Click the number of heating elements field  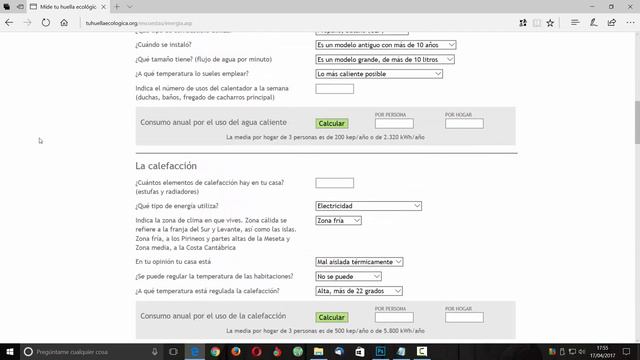334,183
